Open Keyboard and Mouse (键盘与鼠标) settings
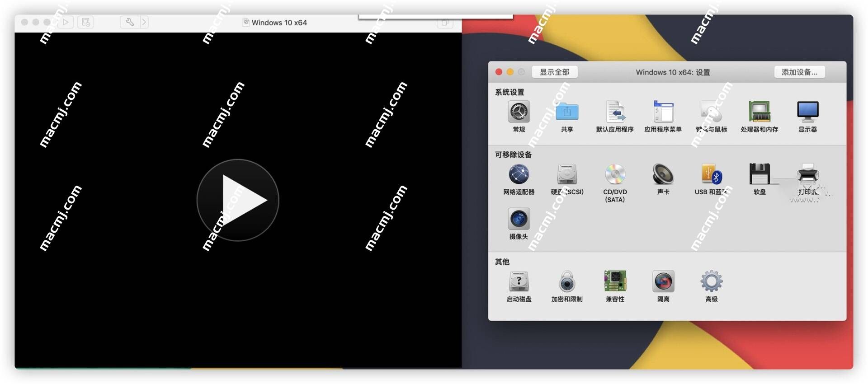The height and width of the screenshot is (384, 868). [x=711, y=112]
